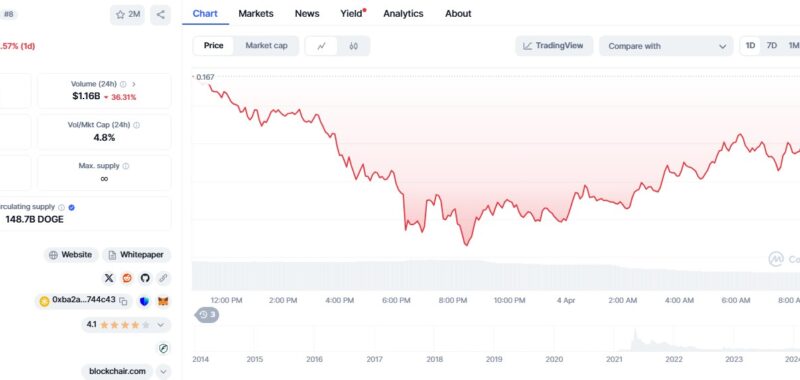Viewport: 800px width, 380px height.
Task: Open the GitHub source code icon
Action: 145,278
